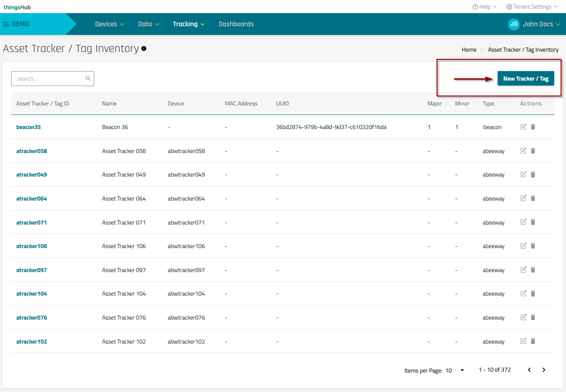Expand the Tenant Settings dropdown

532,7
